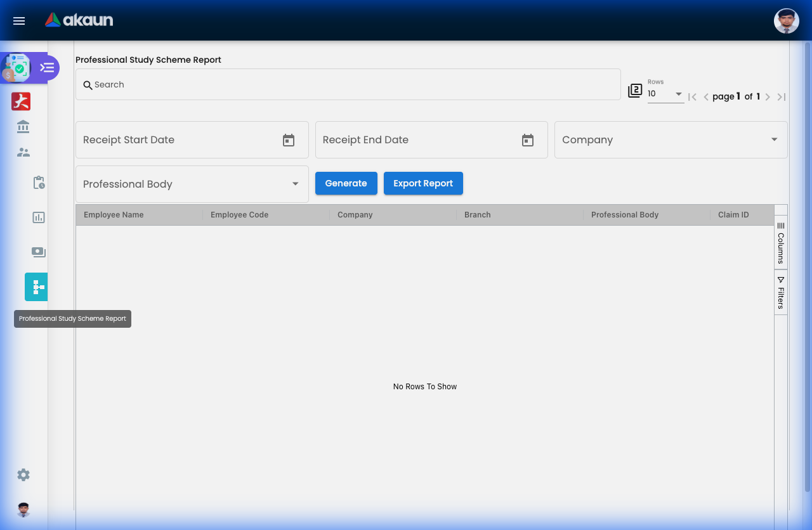Image resolution: width=812 pixels, height=530 pixels.
Task: Open calendar picker for Receipt End Date
Action: [x=528, y=140]
